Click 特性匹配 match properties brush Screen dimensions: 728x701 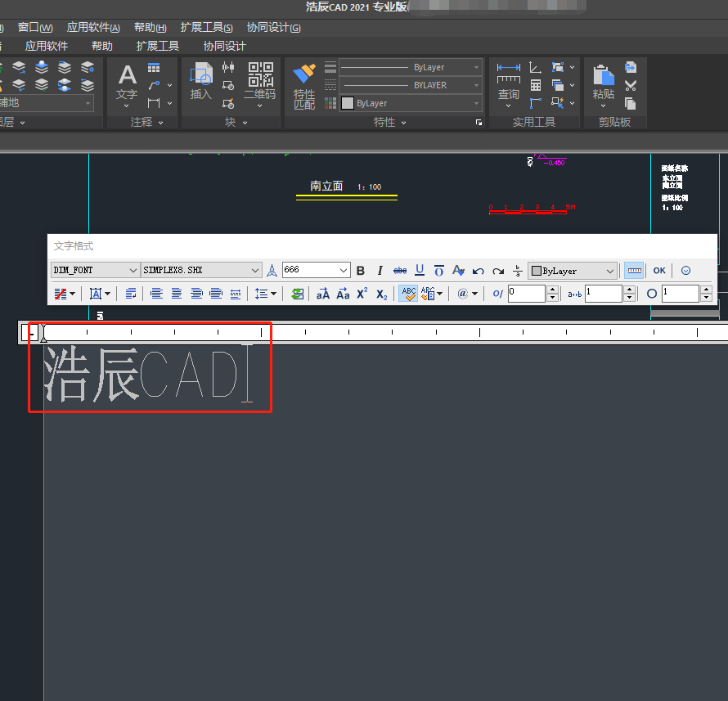click(x=304, y=87)
